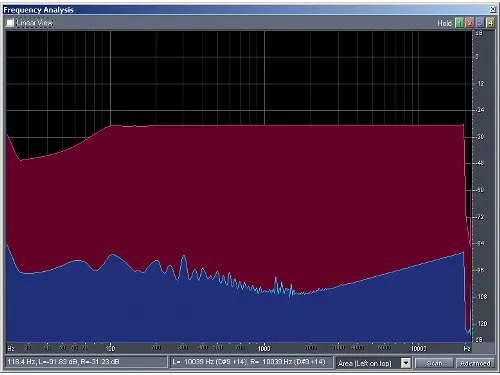Click the green Hold 1 button
Image resolution: width=500 pixels, height=375 pixels.
pyautogui.click(x=459, y=23)
